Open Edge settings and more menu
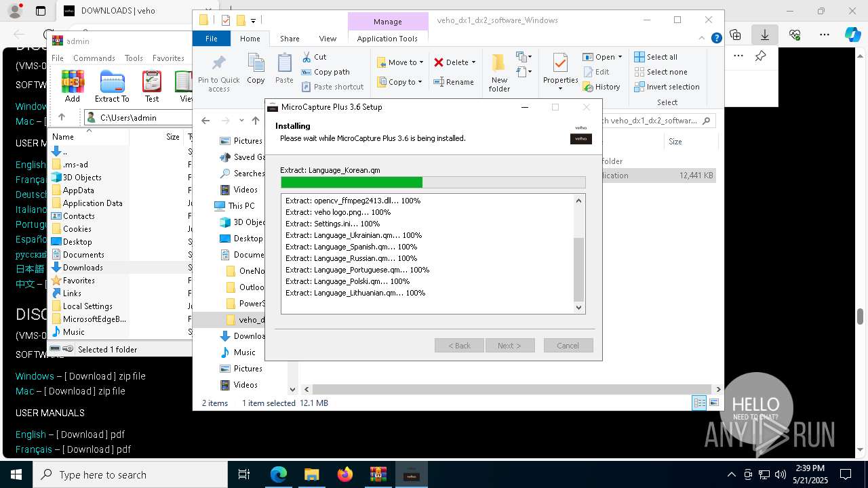 pos(825,34)
